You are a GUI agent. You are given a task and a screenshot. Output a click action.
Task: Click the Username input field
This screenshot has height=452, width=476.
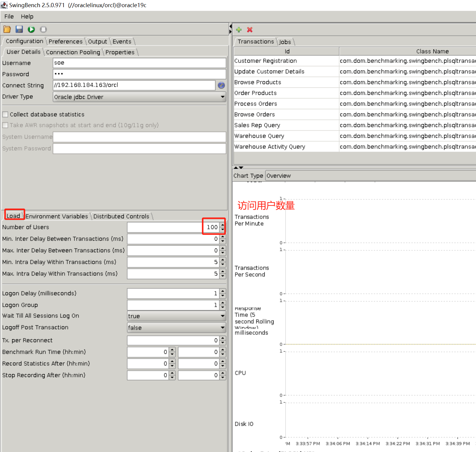tap(139, 63)
